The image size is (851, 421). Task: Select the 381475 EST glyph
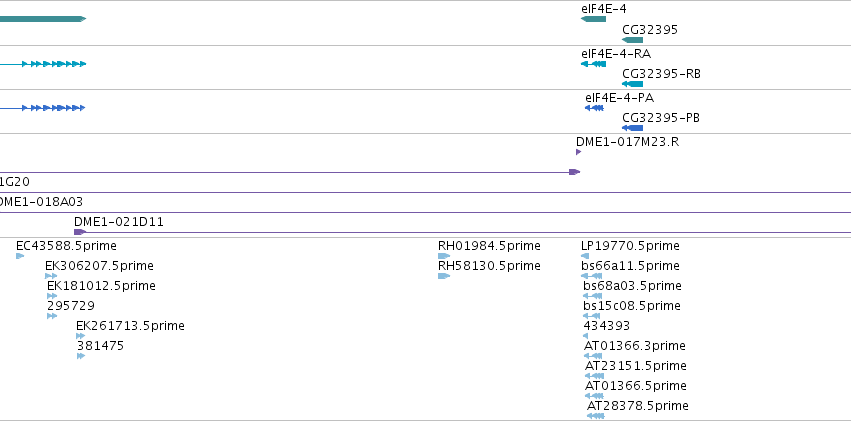point(81,356)
